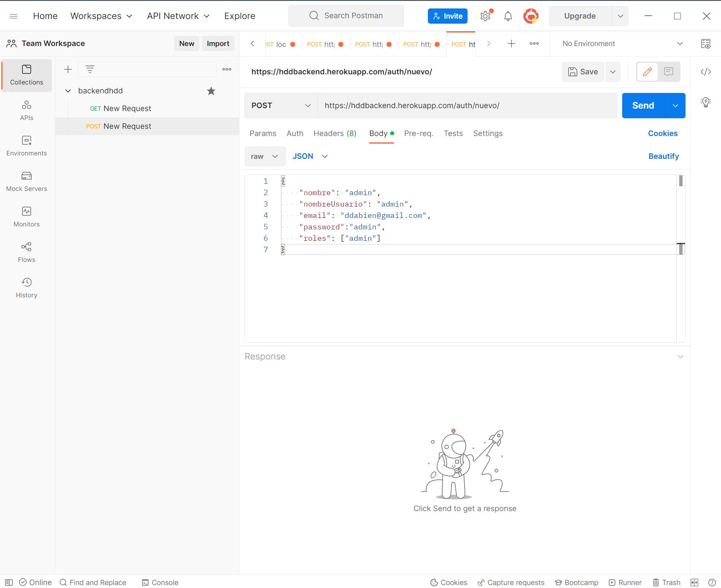721x588 pixels.
Task: Toggle sidebar visibility icon in status bar
Action: (9, 583)
